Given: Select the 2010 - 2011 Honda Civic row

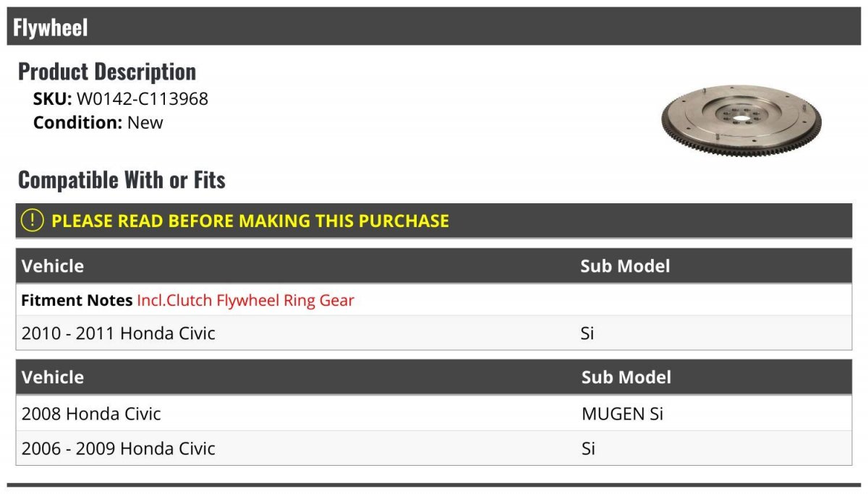Looking at the screenshot, I should coord(434,333).
